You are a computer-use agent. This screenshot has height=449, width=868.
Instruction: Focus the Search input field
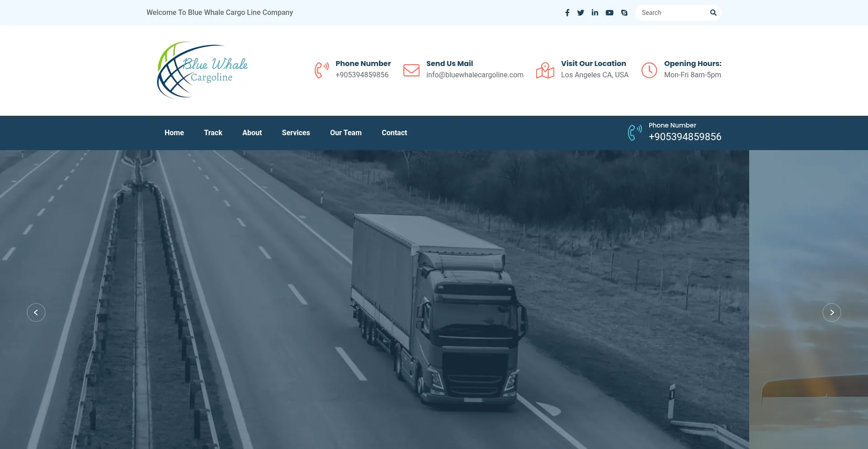click(671, 13)
